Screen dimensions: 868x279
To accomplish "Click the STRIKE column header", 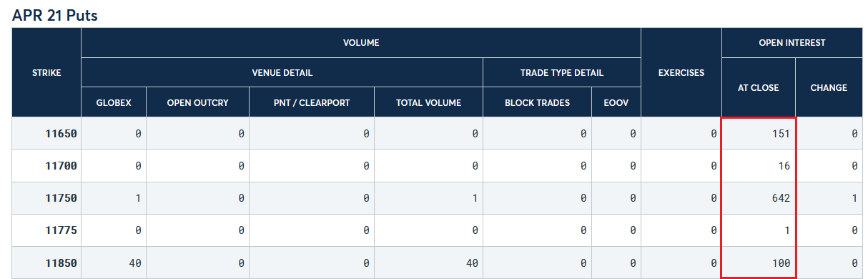I will pyautogui.click(x=46, y=72).
